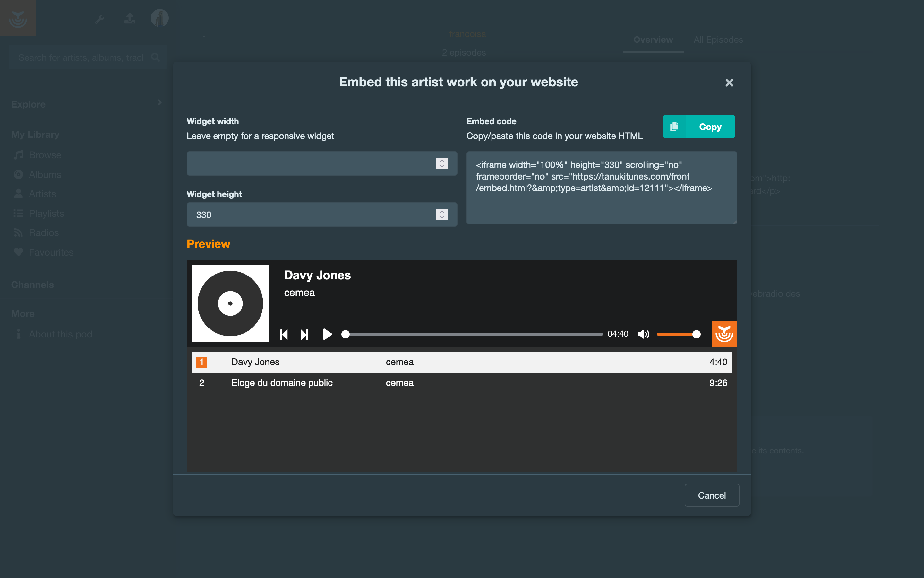This screenshot has width=924, height=578.
Task: Click the upload icon in top bar
Action: (130, 18)
